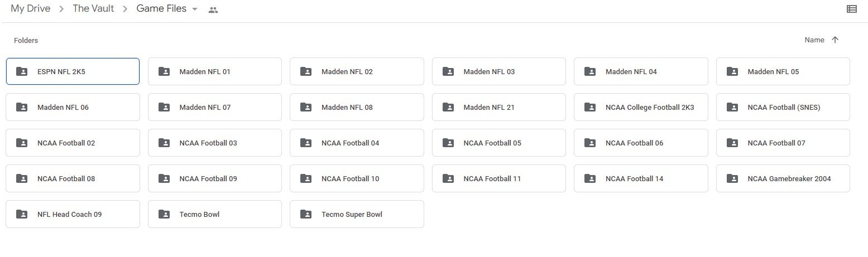868x257 pixels.
Task: Click the Madden NFL 21 folder icon
Action: click(448, 107)
